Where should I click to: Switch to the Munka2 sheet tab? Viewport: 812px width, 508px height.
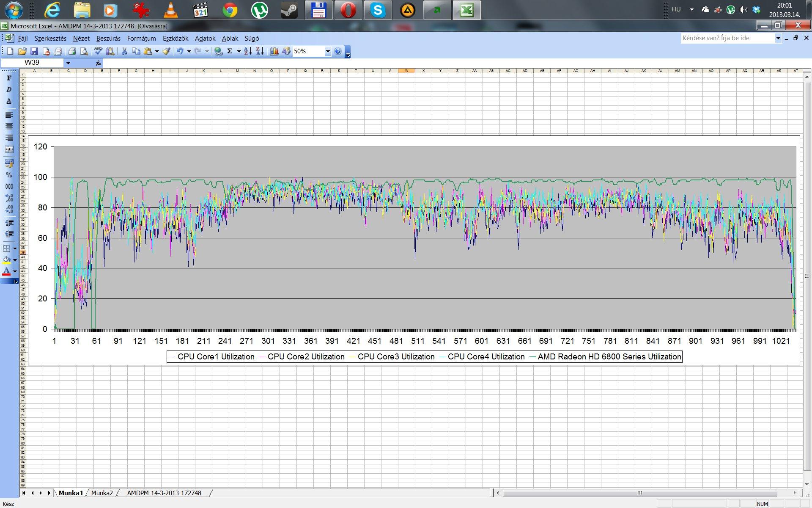tap(102, 493)
